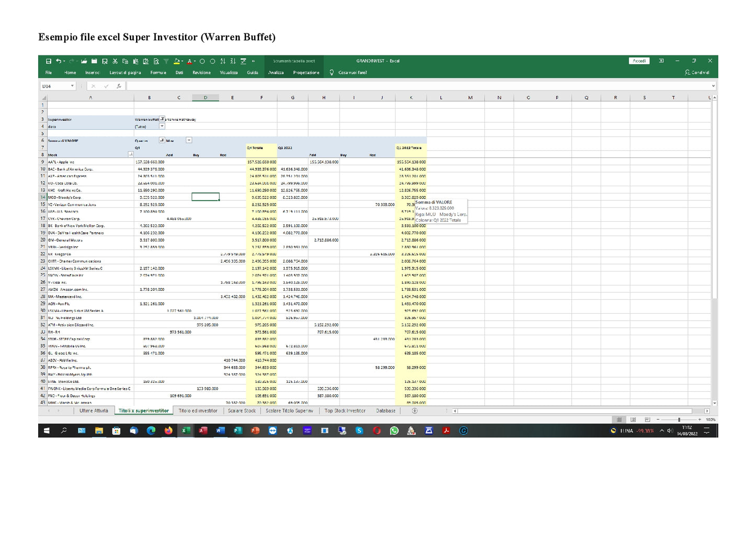Open the Analizza pivot tab
Image resolution: width=756 pixels, height=534 pixels.
click(x=276, y=73)
